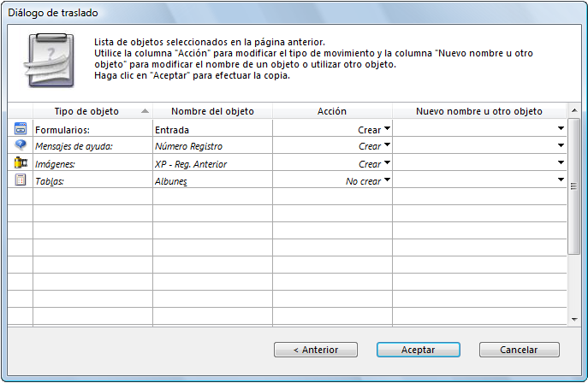Screen dimensions: 588x383
Task: Open Acción dropdown for XP - Reg. Anterior
Action: 387,162
